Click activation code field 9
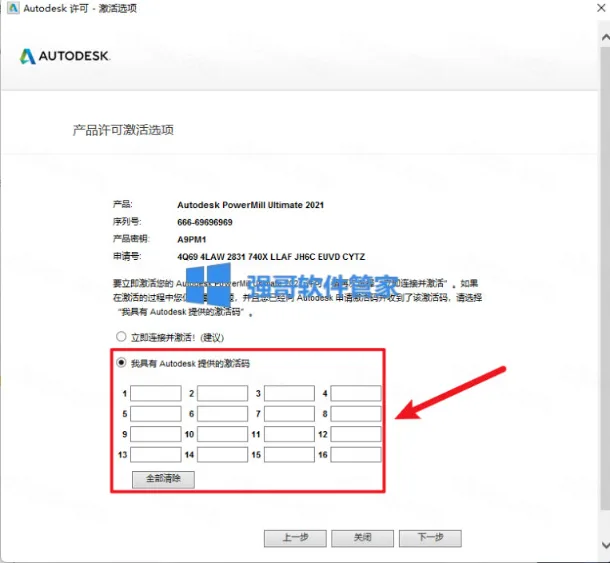 (156, 434)
